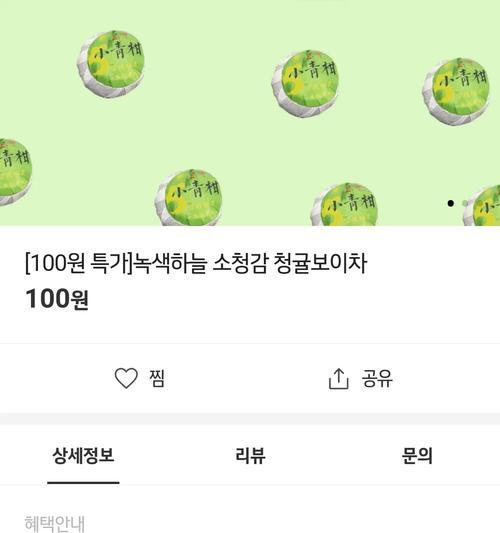Tap the 찜 label text

pyautogui.click(x=157, y=378)
